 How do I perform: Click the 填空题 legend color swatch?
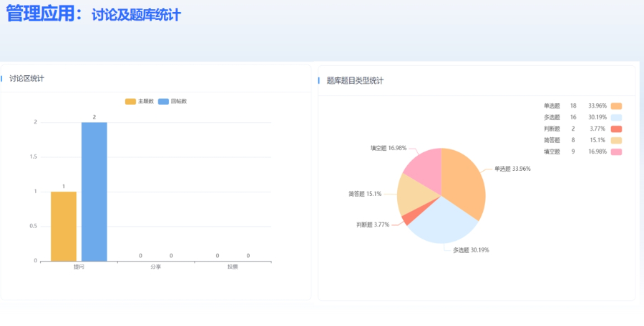[616, 152]
